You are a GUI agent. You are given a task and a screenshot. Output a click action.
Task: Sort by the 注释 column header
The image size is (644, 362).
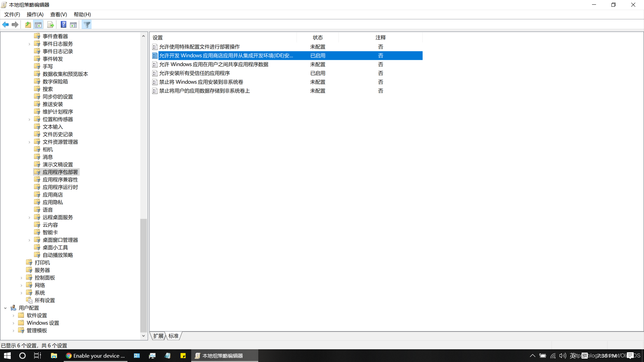click(381, 38)
